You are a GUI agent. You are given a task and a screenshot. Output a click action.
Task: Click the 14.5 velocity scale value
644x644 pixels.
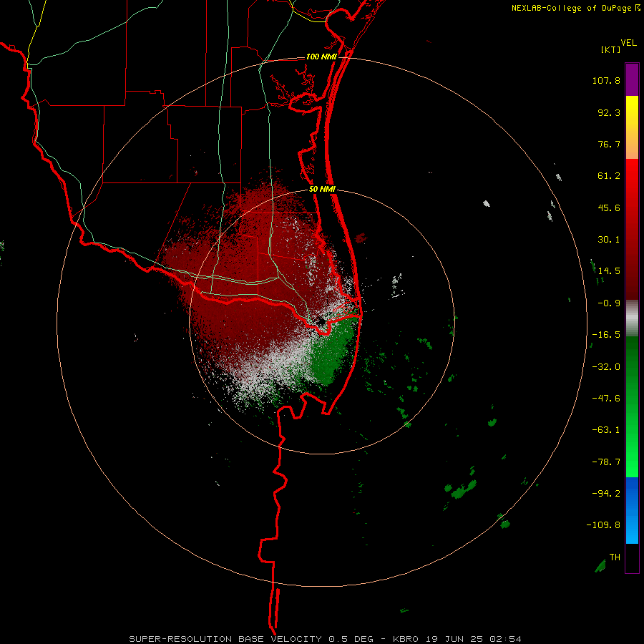pos(609,271)
